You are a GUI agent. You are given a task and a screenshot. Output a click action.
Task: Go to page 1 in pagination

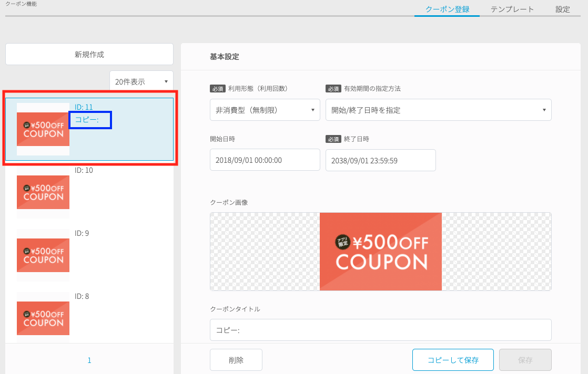click(x=89, y=360)
